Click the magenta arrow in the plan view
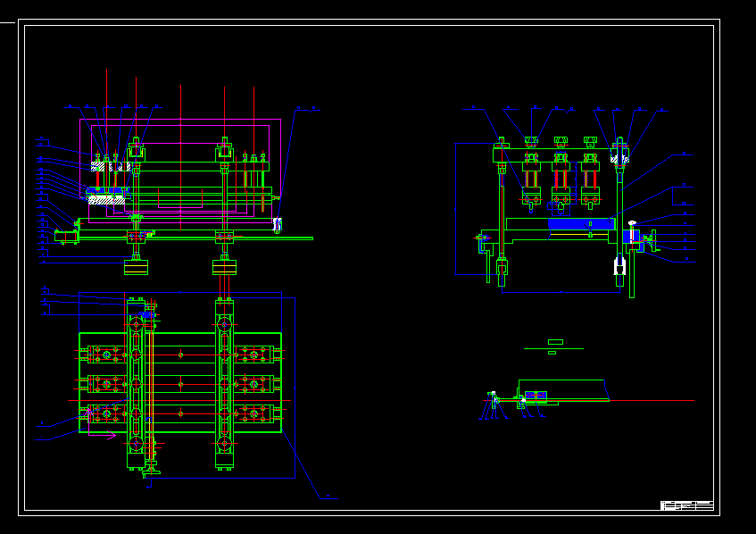 (110, 437)
